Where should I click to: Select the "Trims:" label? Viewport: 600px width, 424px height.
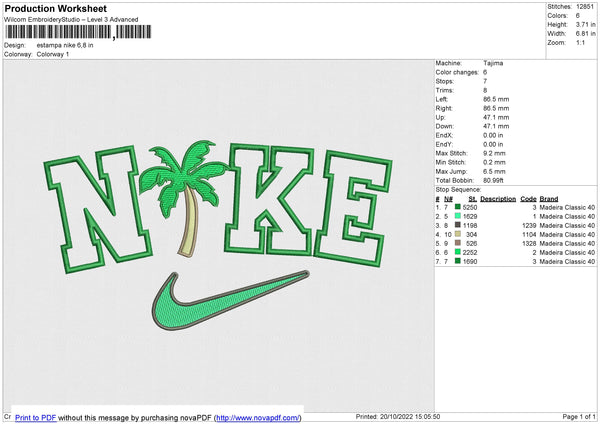coord(445,90)
